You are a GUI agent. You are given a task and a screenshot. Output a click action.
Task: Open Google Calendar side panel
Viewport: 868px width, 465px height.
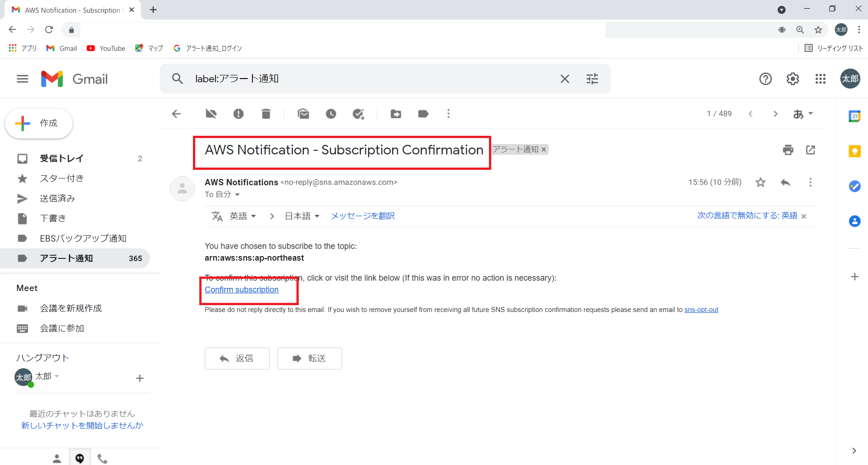(x=854, y=116)
